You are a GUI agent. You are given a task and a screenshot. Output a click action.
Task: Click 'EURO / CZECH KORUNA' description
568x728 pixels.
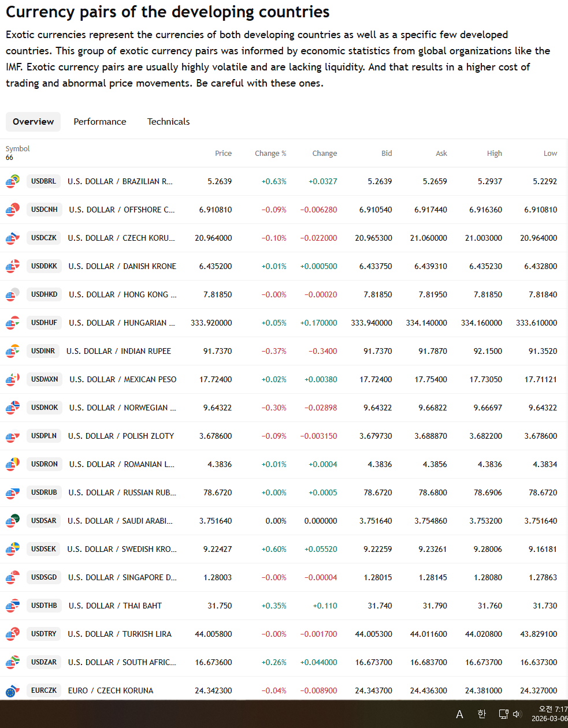pos(110,690)
